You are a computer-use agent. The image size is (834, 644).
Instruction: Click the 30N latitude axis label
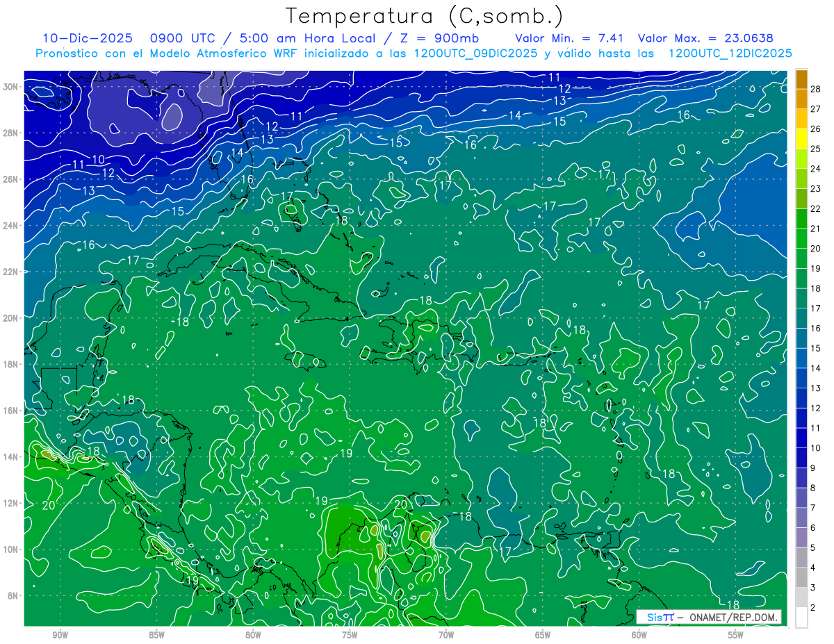click(10, 87)
